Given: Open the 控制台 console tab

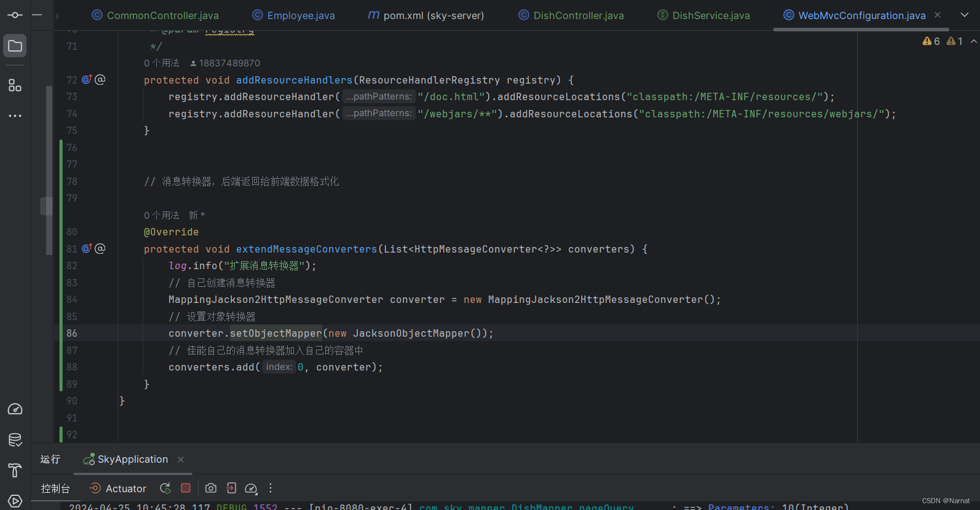Looking at the screenshot, I should tap(55, 488).
